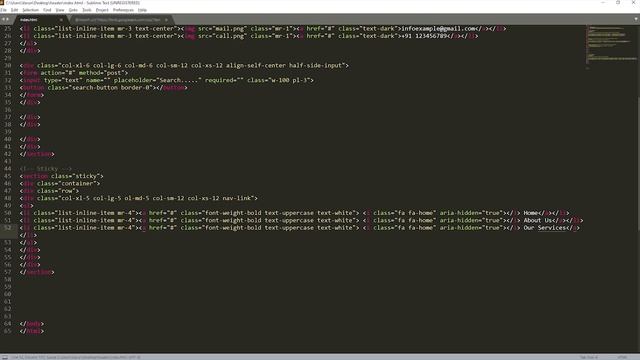
Task: Click class="sticky" on line 45
Action: coord(76,176)
